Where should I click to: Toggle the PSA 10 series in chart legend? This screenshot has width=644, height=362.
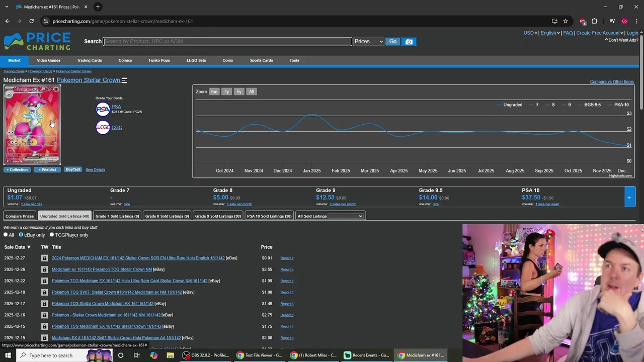(618, 105)
